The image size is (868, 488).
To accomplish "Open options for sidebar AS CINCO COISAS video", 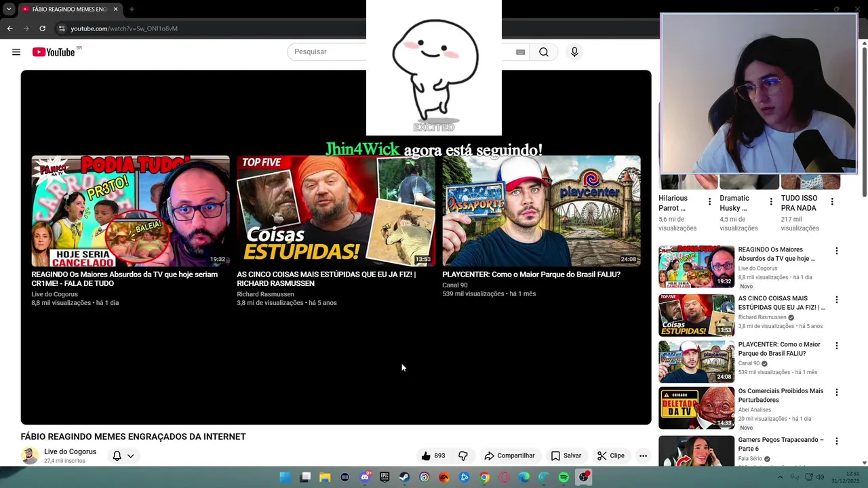I will click(836, 300).
